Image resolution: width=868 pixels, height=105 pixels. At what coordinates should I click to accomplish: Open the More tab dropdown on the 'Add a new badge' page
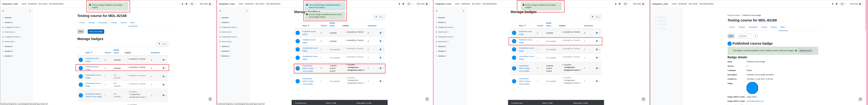[x=133, y=23]
